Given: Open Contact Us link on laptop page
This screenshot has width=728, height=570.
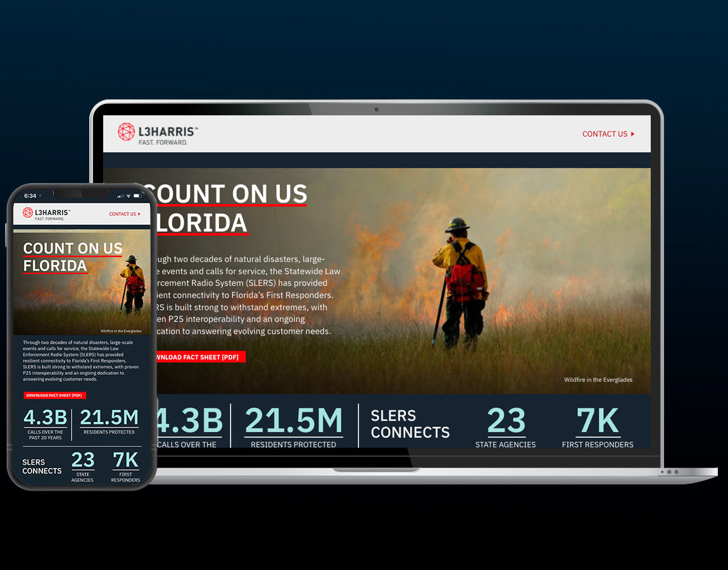Looking at the screenshot, I should pos(608,134).
